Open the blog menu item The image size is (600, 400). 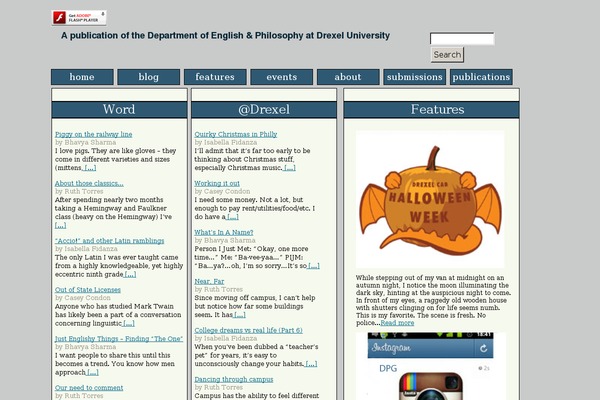click(x=148, y=77)
